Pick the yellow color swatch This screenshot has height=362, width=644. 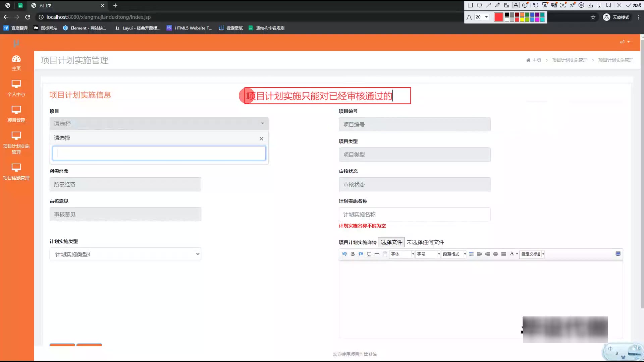click(x=522, y=20)
